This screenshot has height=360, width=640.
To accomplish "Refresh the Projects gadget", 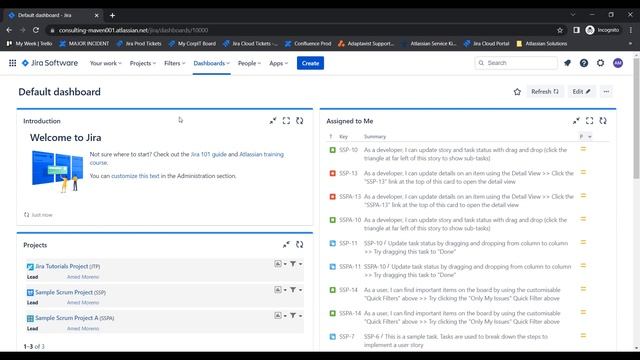I will pyautogui.click(x=300, y=244).
